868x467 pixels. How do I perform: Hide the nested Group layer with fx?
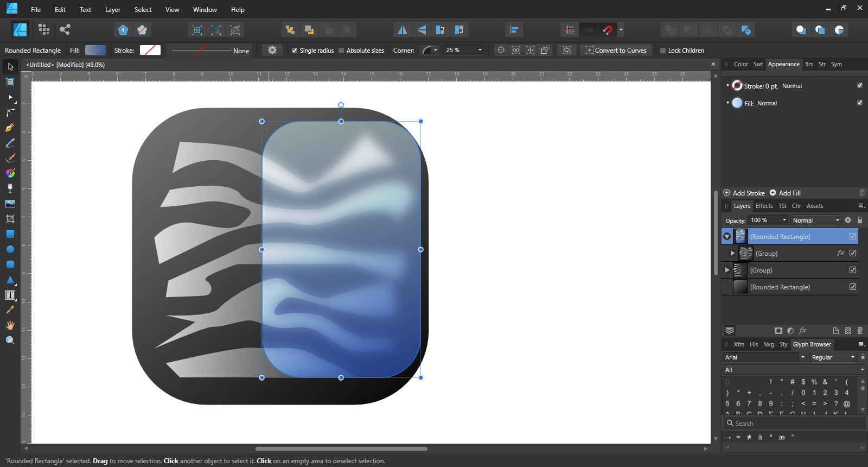coord(853,253)
